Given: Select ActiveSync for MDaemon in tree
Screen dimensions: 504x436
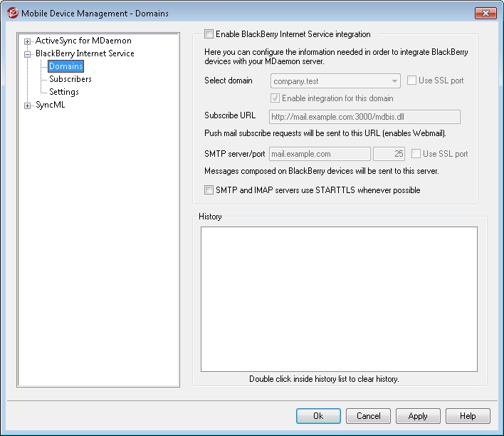Looking at the screenshot, I should [83, 41].
